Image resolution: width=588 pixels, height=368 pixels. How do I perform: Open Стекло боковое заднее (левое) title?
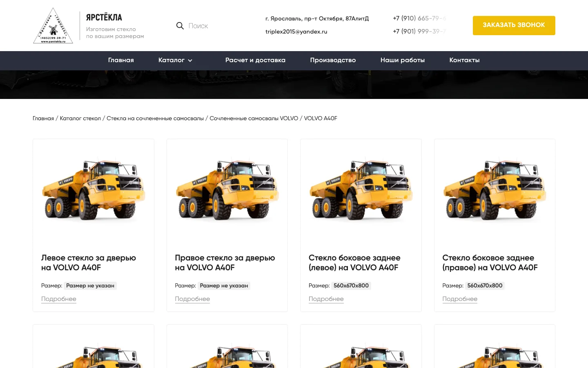(x=354, y=263)
